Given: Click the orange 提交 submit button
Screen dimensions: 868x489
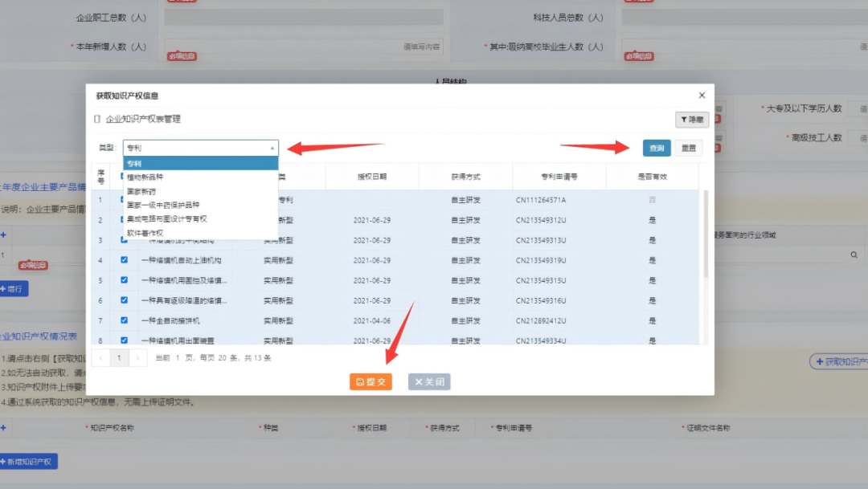Looking at the screenshot, I should 371,382.
